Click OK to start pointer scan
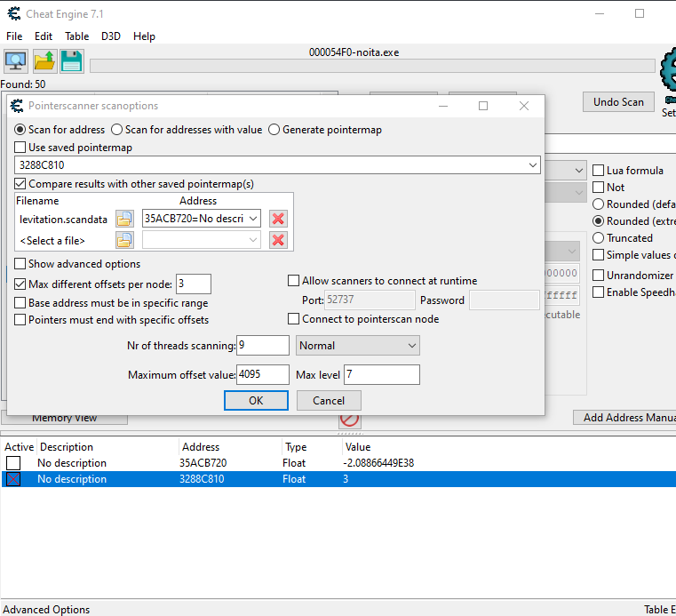Image resolution: width=676 pixels, height=616 pixels. click(256, 400)
